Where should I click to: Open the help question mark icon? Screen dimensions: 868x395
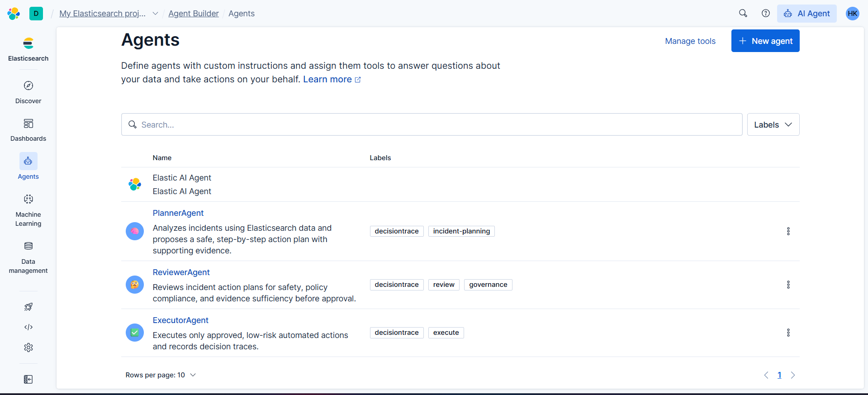(x=766, y=14)
